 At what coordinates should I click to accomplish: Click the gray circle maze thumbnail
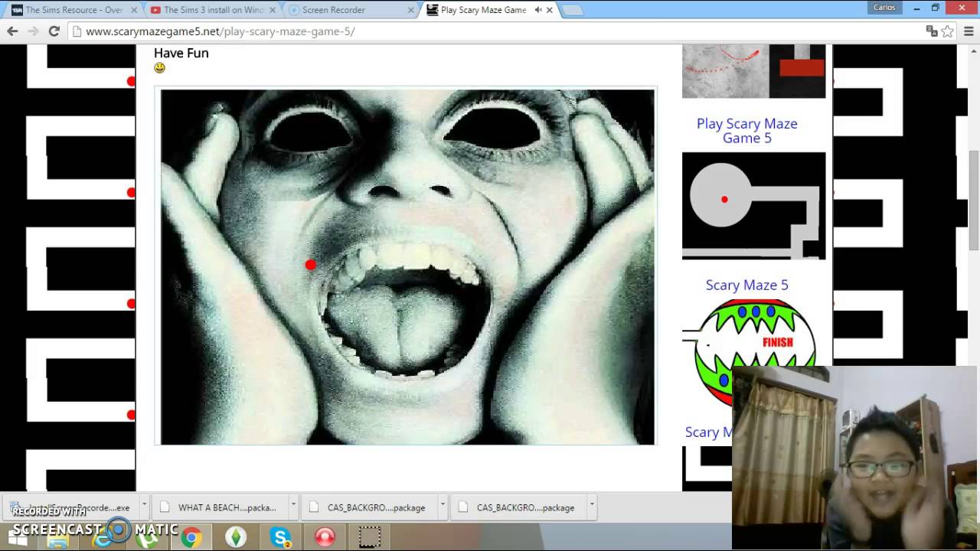(x=754, y=205)
